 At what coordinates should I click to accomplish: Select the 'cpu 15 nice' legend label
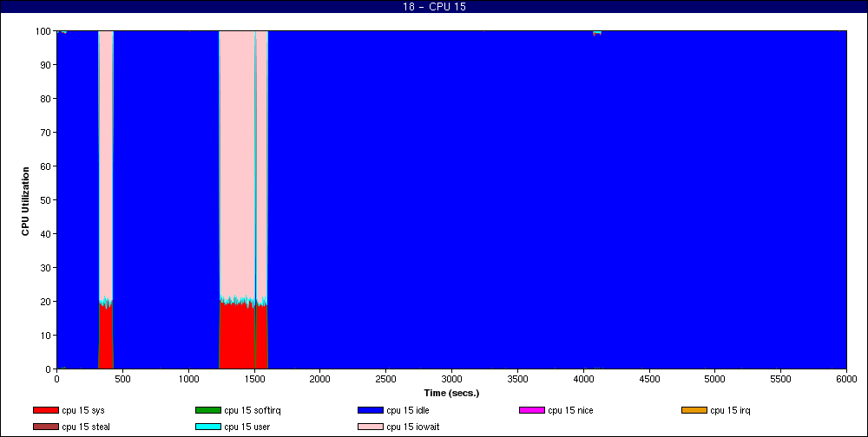click(x=570, y=410)
